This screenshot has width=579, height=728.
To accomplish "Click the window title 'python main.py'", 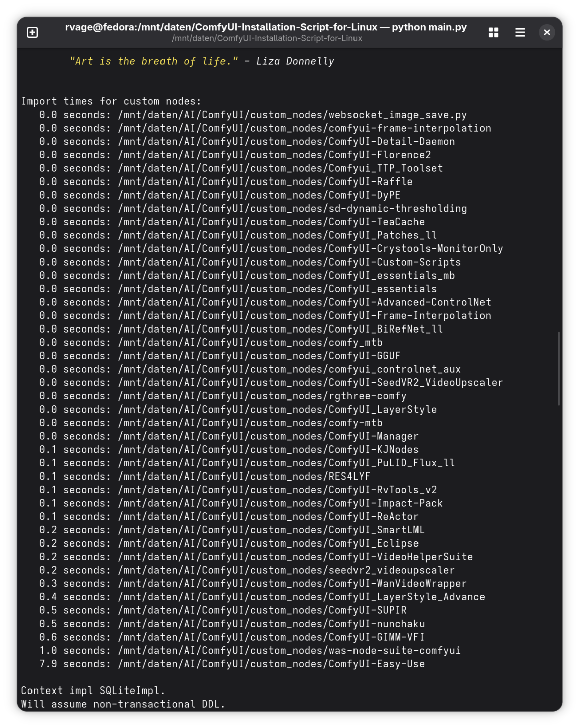I will click(429, 27).
